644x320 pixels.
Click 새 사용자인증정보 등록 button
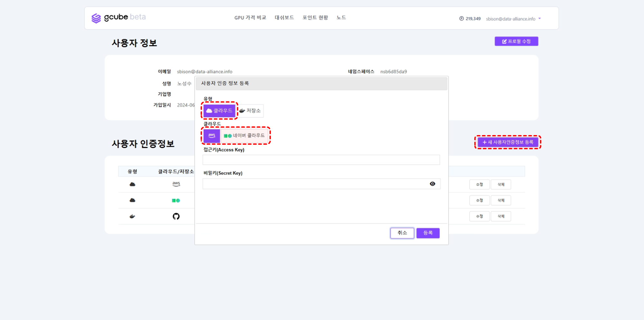[x=508, y=142]
